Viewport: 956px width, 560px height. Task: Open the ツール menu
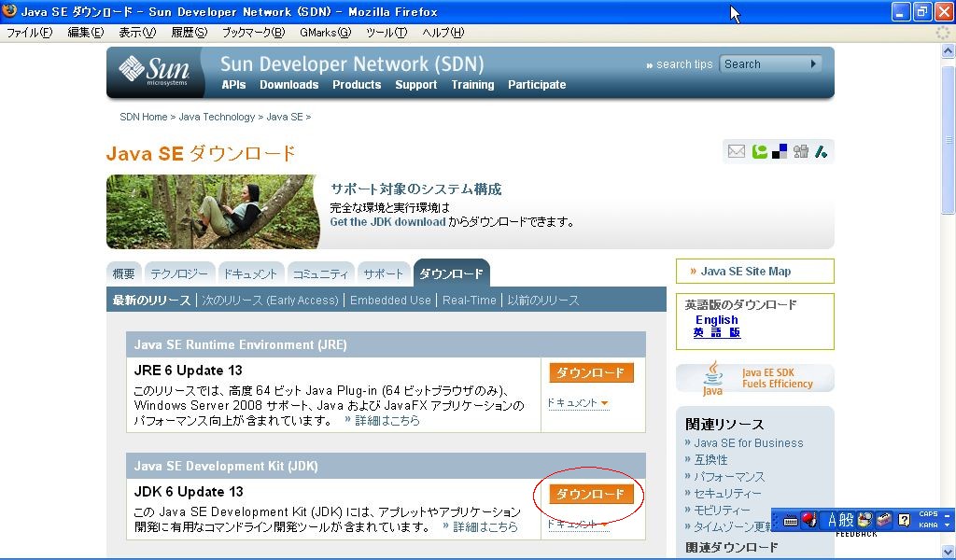tap(386, 33)
